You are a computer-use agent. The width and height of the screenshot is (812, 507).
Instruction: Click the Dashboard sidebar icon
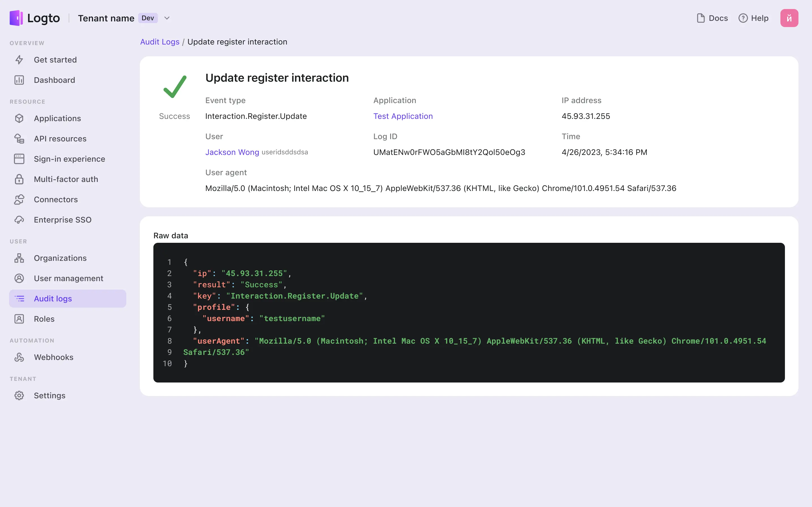(x=19, y=79)
